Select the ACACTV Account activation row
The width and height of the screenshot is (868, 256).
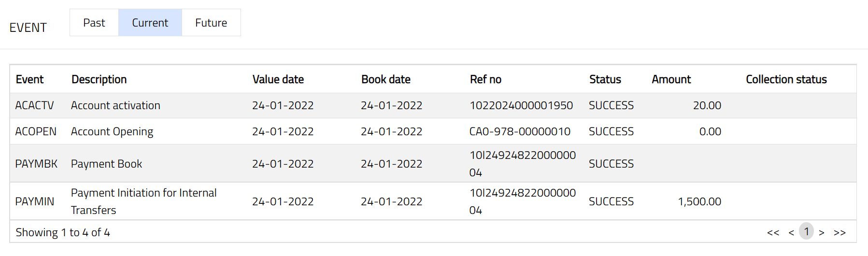point(115,105)
